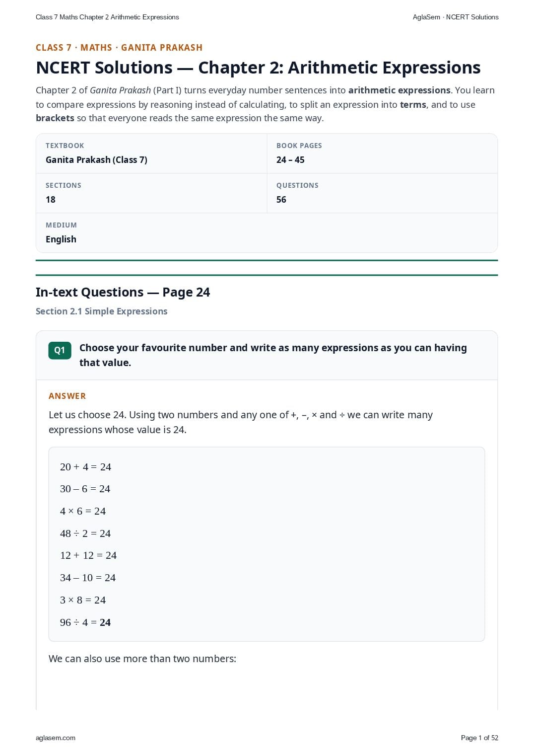Open the aglasem.com footer link
Image resolution: width=534 pixels, height=756 pixels.
click(56, 738)
